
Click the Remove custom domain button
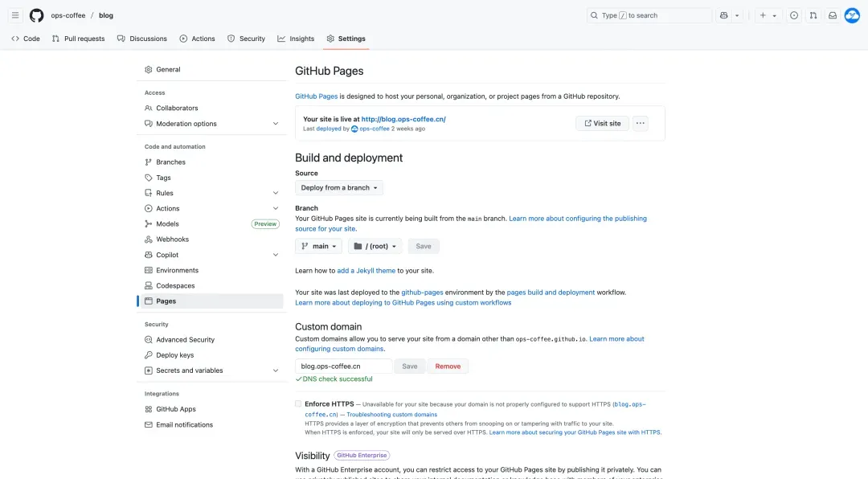point(448,366)
